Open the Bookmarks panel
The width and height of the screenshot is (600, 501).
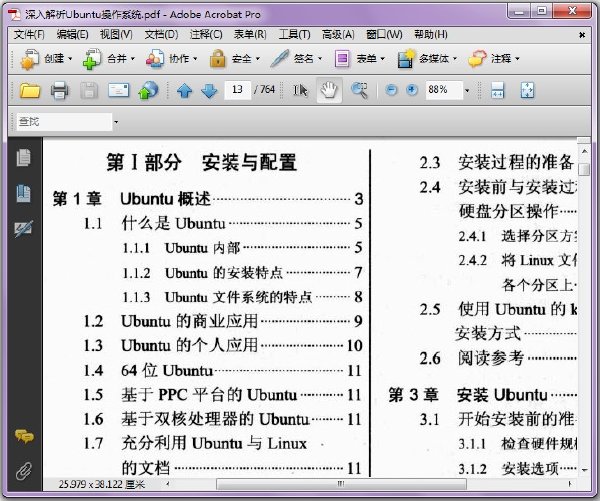pos(24,193)
